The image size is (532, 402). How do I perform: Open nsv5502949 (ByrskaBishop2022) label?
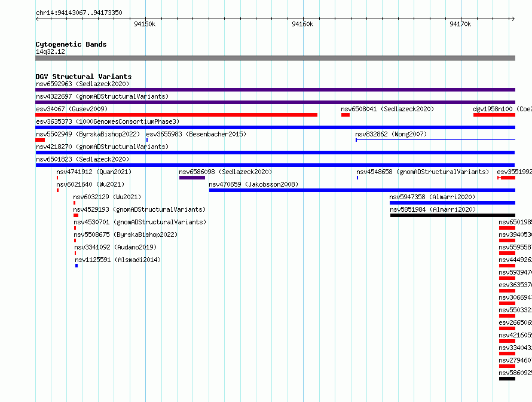tap(88, 134)
